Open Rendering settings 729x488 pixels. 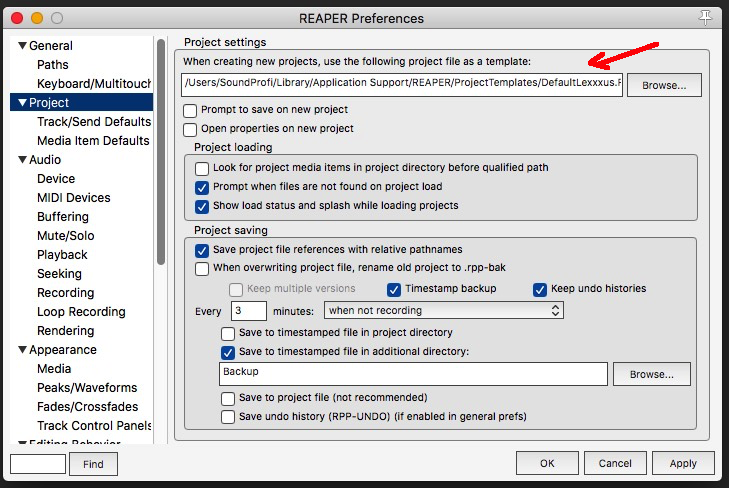(x=66, y=331)
